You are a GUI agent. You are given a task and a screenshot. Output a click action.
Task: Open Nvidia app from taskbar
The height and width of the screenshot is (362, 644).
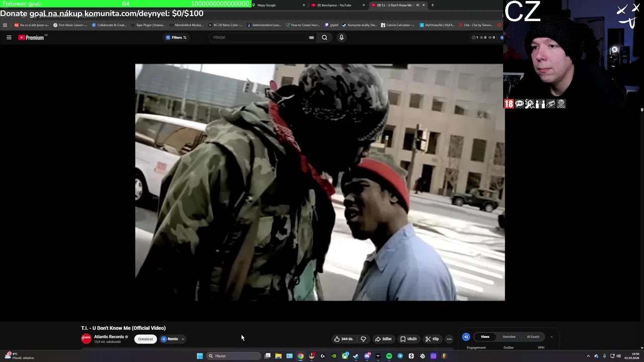(334, 356)
